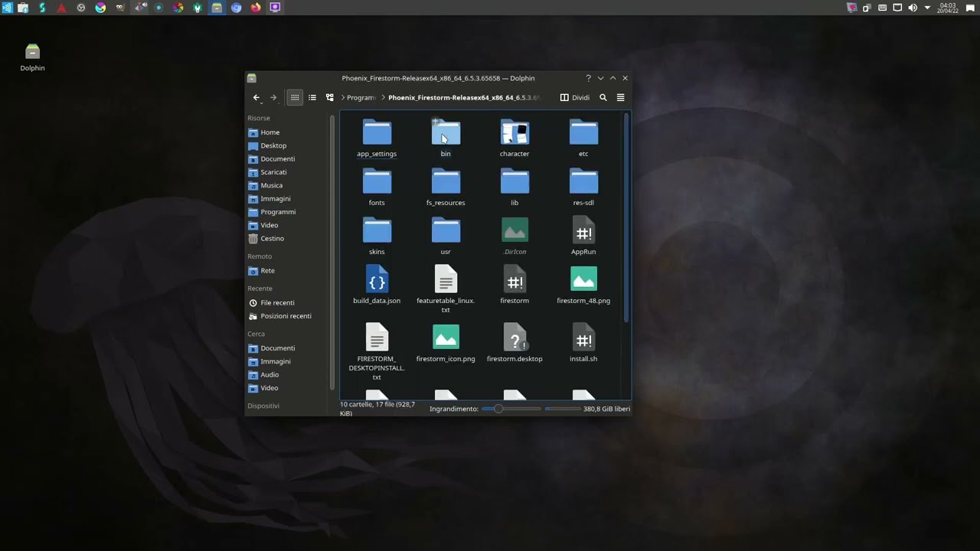This screenshot has height=551, width=980.
Task: Select the featuretable_linux.txt file
Action: point(446,289)
